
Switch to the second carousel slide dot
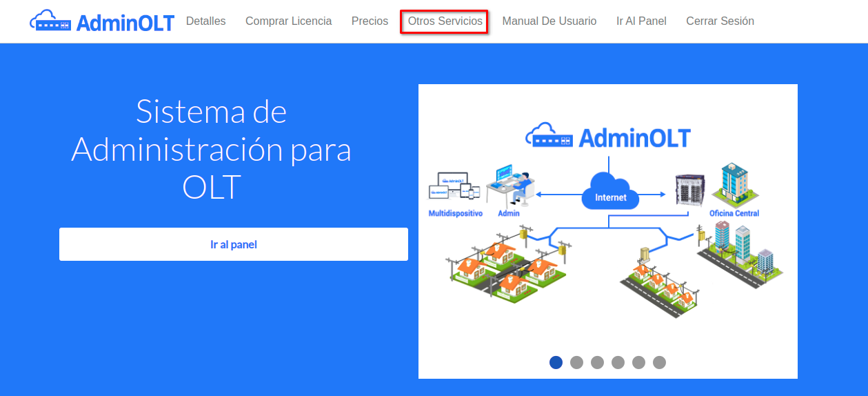coord(576,362)
